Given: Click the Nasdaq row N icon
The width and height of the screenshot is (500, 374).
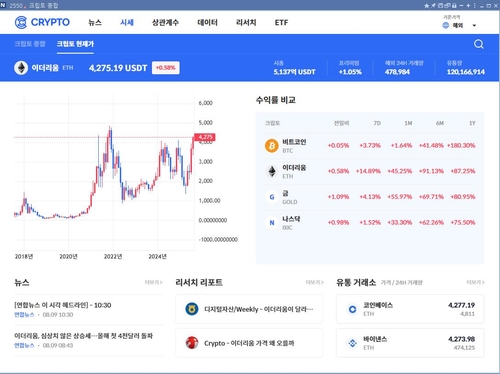Looking at the screenshot, I should 272,223.
